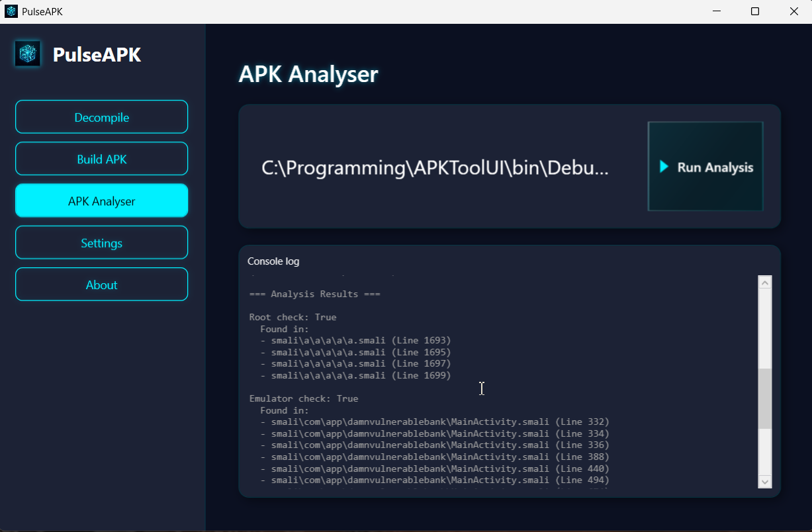
Task: Click the a.smali (Line 1695) entry
Action: 356,352
